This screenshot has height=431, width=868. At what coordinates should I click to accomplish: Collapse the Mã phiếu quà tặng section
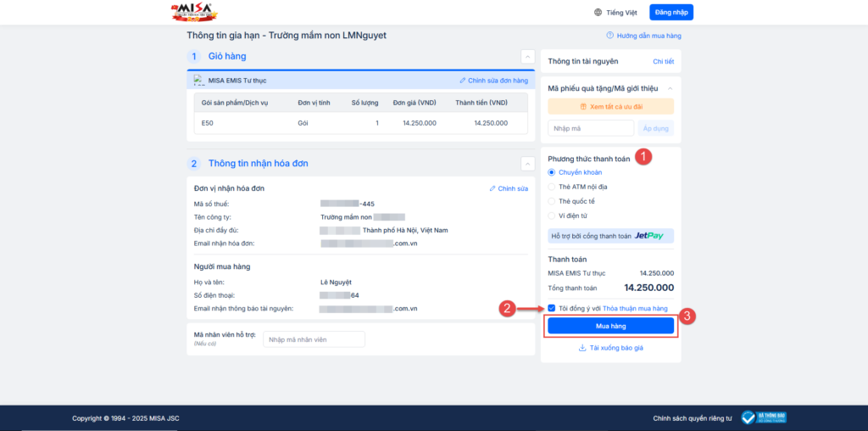[x=670, y=88]
